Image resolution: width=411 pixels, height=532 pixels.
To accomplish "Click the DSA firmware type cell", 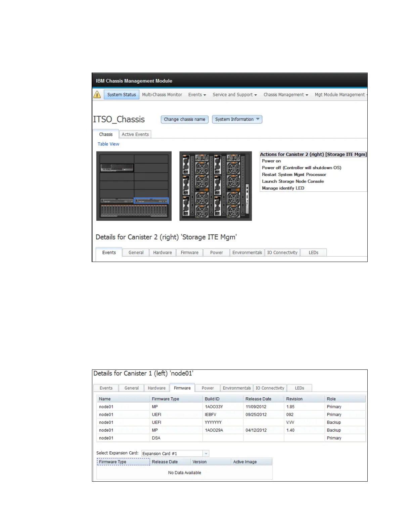I will [x=176, y=438].
